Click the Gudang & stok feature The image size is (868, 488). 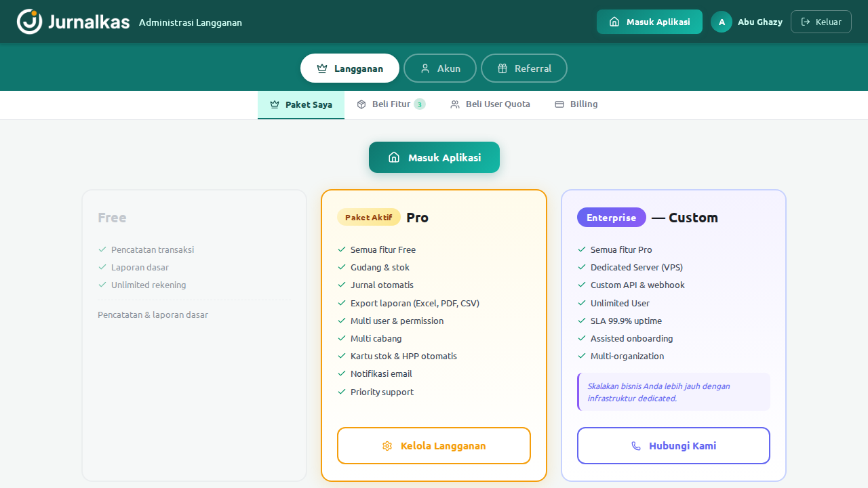[x=380, y=267]
